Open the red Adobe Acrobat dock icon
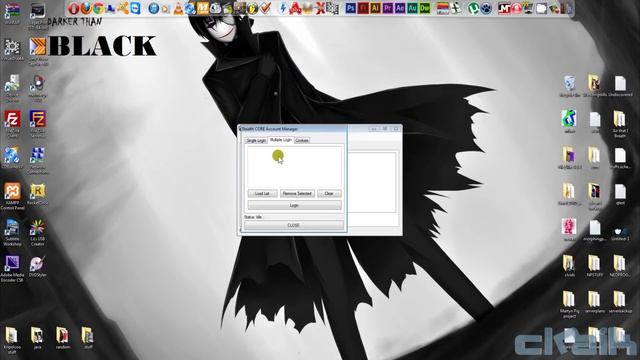Viewport: 640px width, 360px height. pyautogui.click(x=295, y=8)
